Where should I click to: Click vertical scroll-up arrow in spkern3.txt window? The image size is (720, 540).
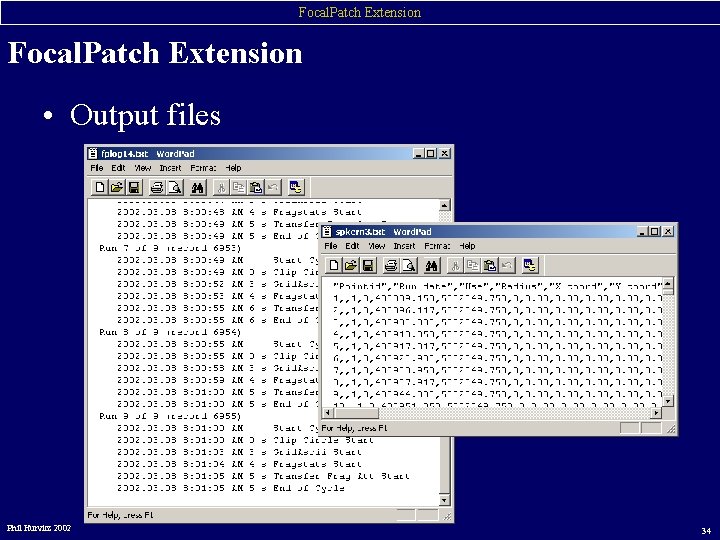coord(668,283)
